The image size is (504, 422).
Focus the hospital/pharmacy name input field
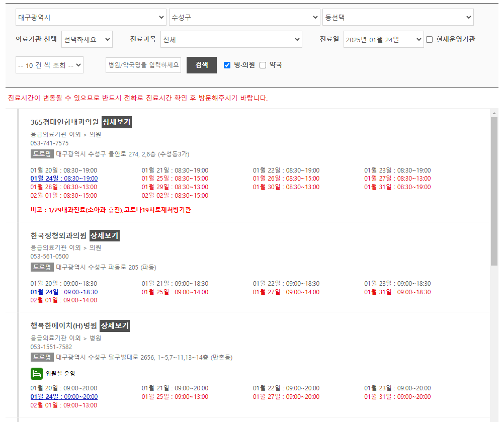pyautogui.click(x=143, y=65)
